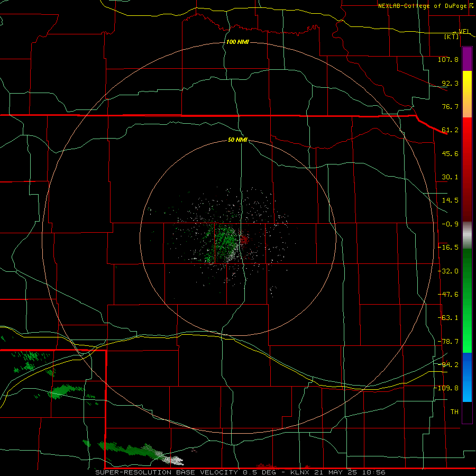Select the green segment of velocity scale
Screen dimensions: 476x476
[467, 300]
